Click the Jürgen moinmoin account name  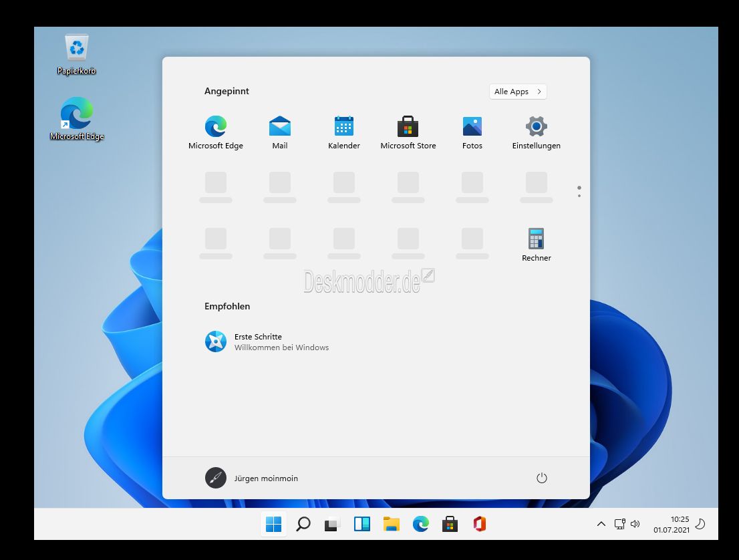[267, 478]
